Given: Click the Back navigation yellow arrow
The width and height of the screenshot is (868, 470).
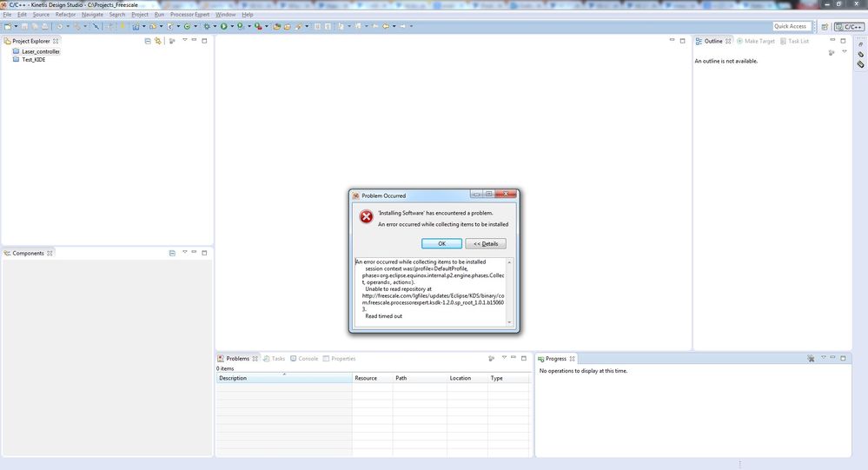Looking at the screenshot, I should (x=386, y=26).
